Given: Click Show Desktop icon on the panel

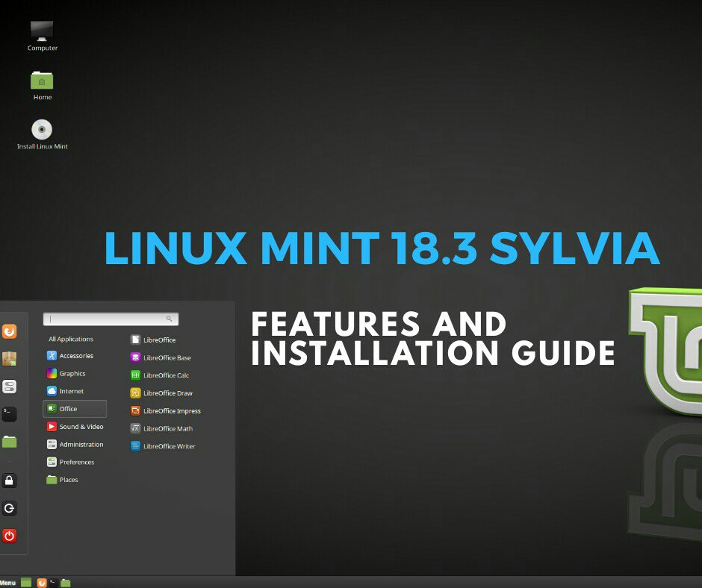Looking at the screenshot, I should coord(26,583).
